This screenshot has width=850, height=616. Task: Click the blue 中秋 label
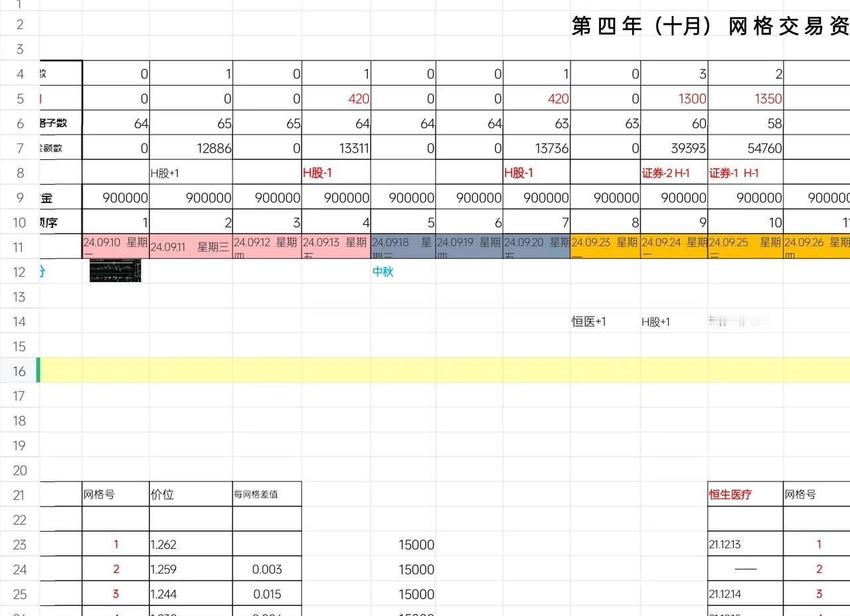pos(383,271)
